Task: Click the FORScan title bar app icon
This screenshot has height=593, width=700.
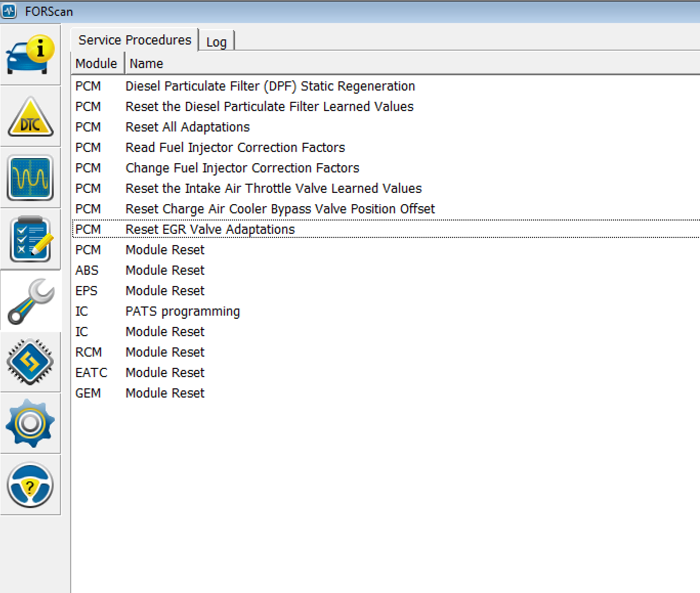Action: [9, 11]
